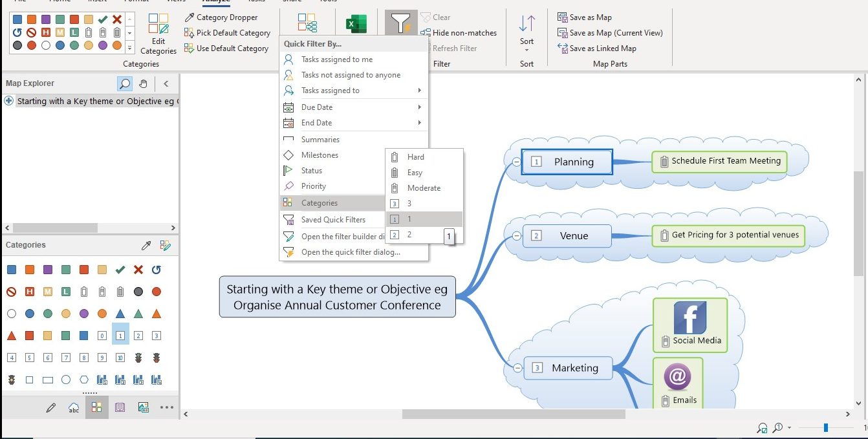Expand the ribbon category gallery with bottom arrow
Screen dimensions: 868x439
pos(130,47)
